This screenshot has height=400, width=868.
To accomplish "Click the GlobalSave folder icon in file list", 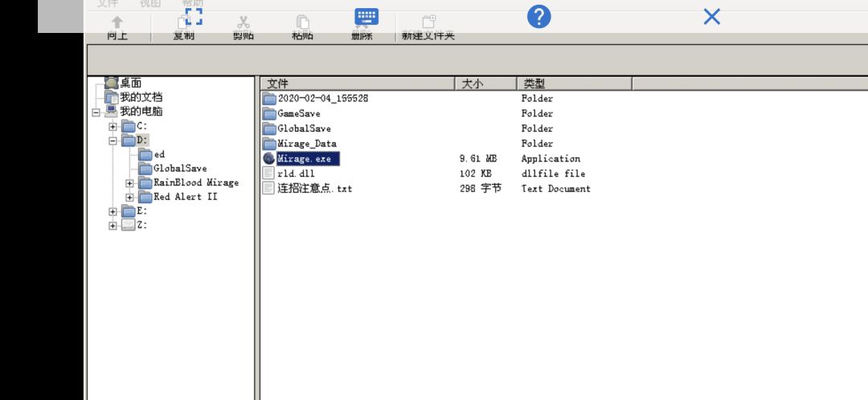I will 269,129.
